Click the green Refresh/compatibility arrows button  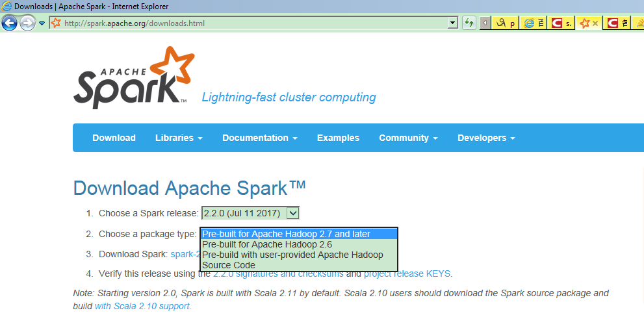tap(469, 23)
